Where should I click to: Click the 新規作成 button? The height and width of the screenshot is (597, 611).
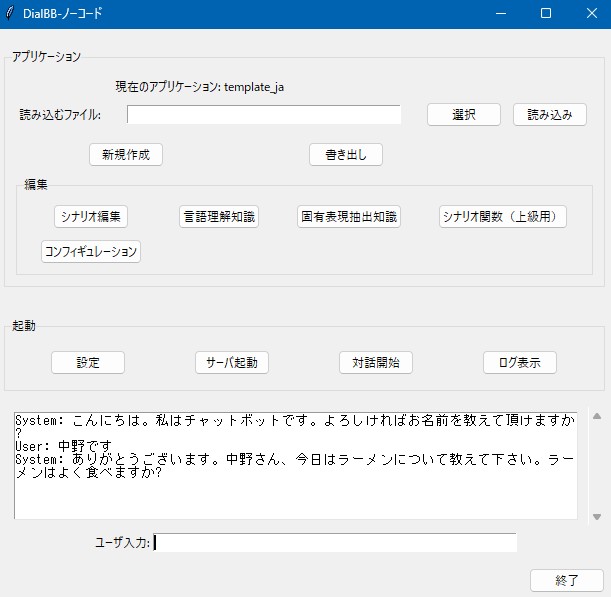coord(126,154)
